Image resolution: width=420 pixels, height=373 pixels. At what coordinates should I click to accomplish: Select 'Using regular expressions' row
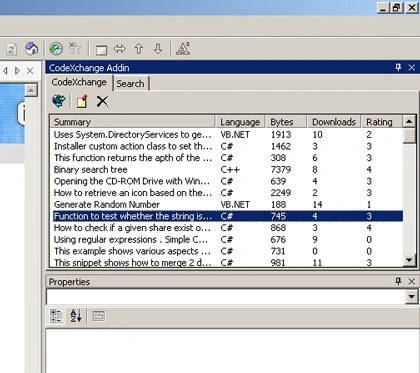pyautogui.click(x=227, y=239)
